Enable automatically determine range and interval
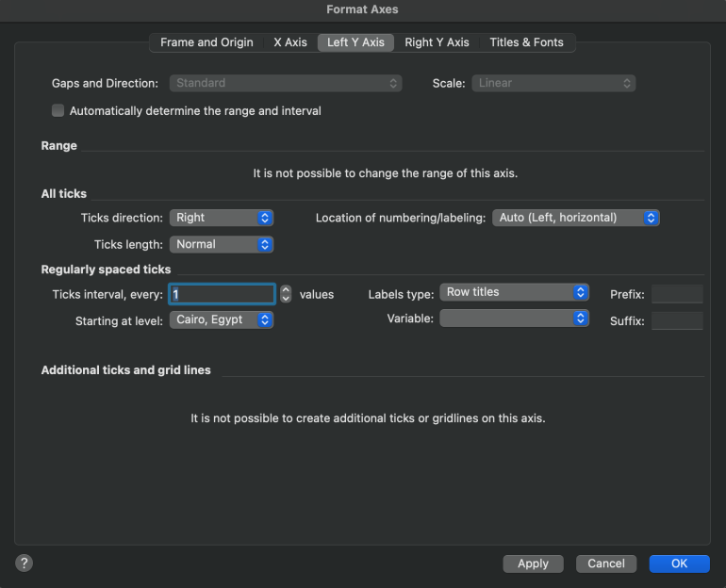This screenshot has height=588, width=726. coord(58,111)
